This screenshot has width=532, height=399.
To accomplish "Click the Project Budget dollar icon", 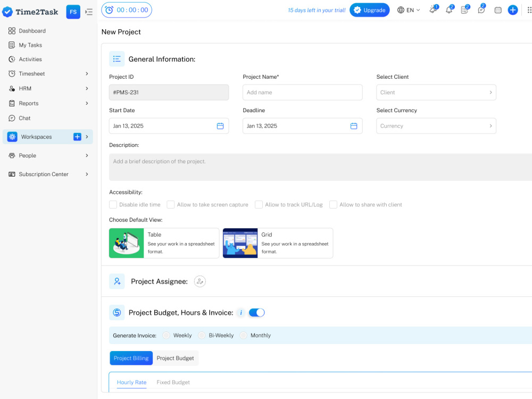I will point(117,312).
